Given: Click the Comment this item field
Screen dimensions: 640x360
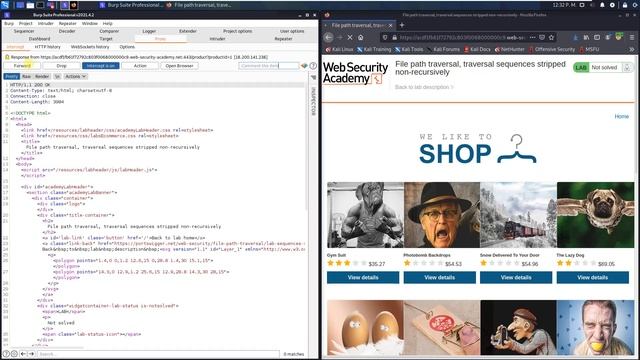Looking at the screenshot, I should click(x=269, y=66).
